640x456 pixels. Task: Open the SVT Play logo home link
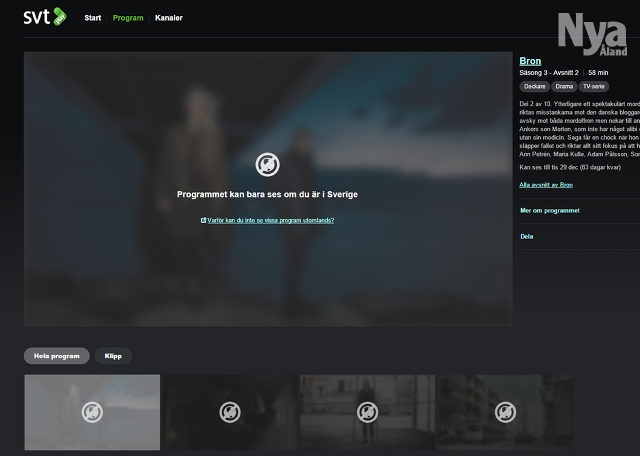point(45,17)
